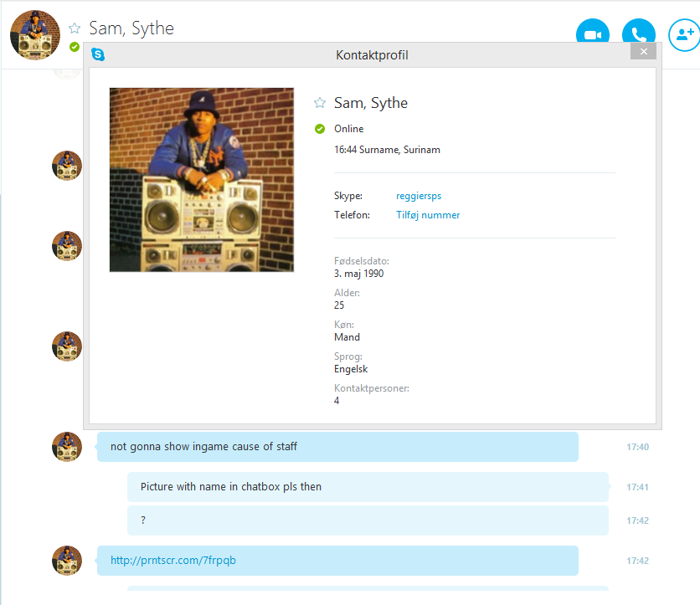Click '16:44 Surname, Surinam' location text
This screenshot has height=605, width=700.
pos(387,150)
